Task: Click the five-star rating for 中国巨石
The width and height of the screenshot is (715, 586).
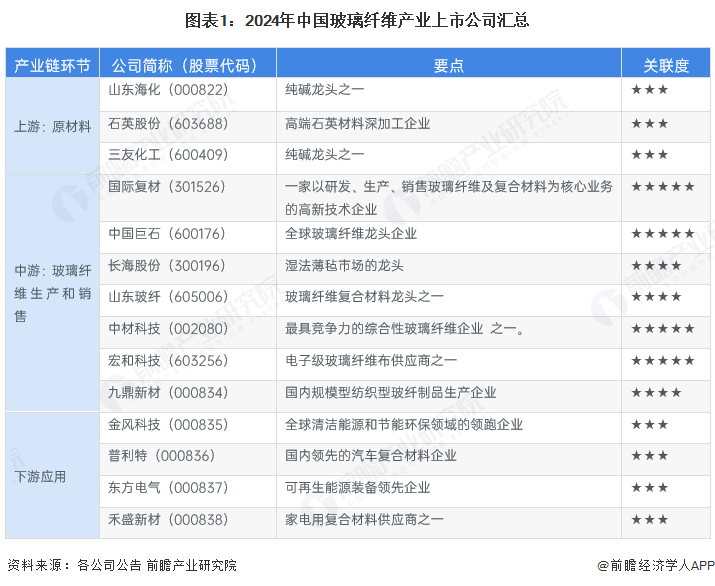Action: point(662,234)
